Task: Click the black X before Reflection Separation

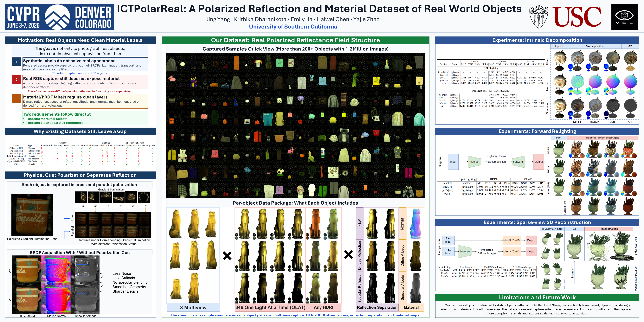Action: point(348,254)
